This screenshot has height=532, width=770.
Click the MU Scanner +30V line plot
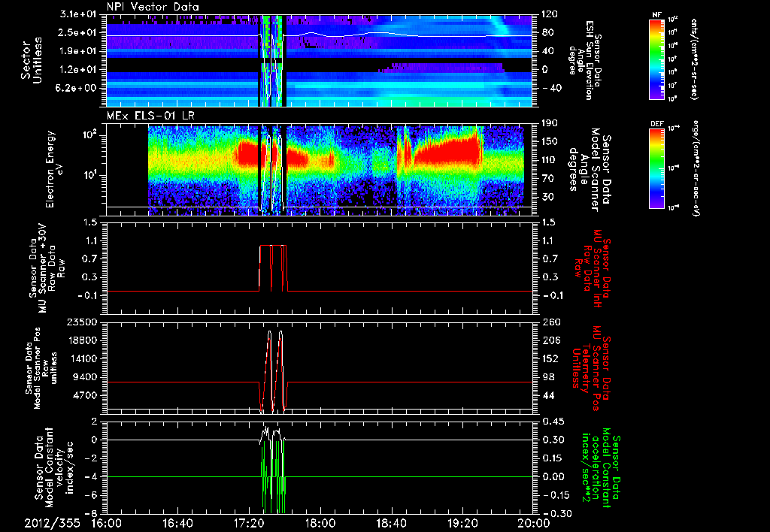319,268
